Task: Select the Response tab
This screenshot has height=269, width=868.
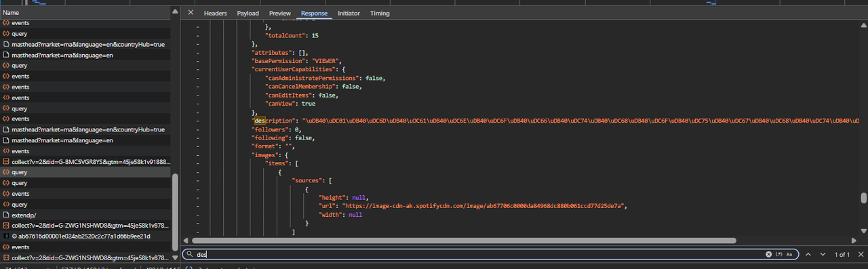Action: [x=314, y=13]
